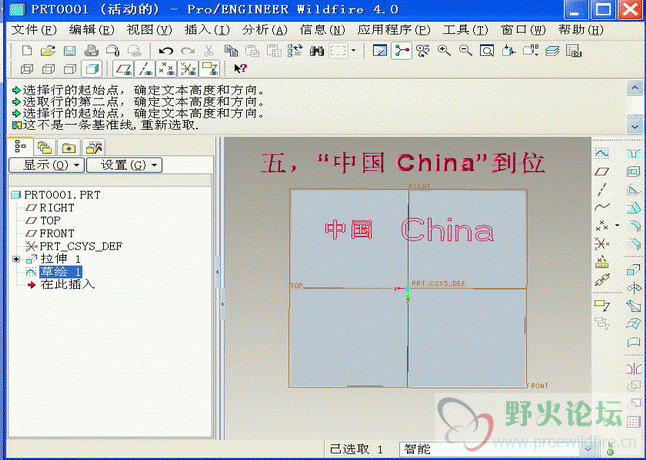Select the Datum Plane tool in right toolbar
646x460 pixels.
[602, 171]
